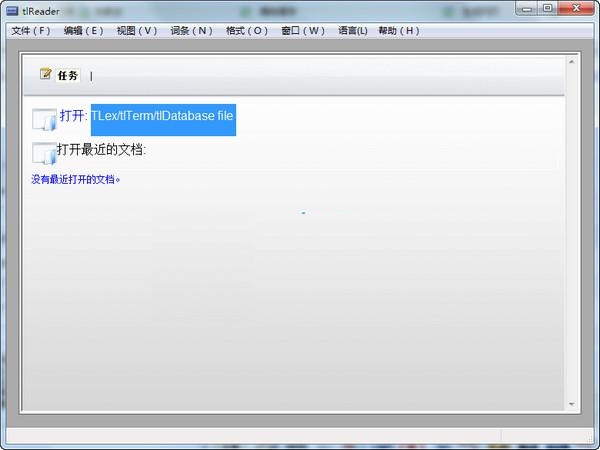Click the 打开最近的文档 heading
600x450 pixels.
coord(102,150)
